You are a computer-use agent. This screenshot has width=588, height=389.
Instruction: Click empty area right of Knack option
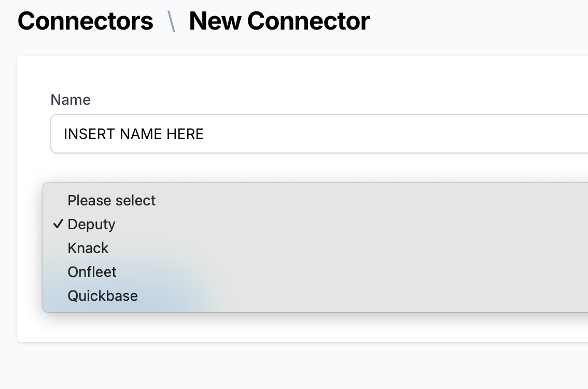click(338, 248)
